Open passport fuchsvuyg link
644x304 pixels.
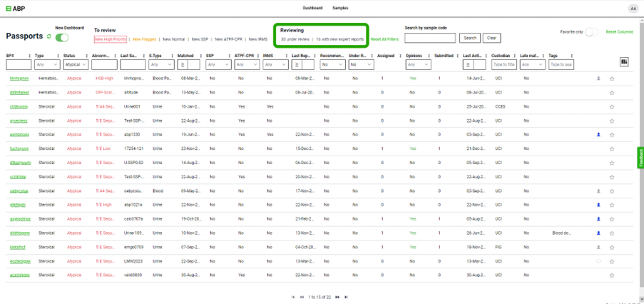(19, 148)
